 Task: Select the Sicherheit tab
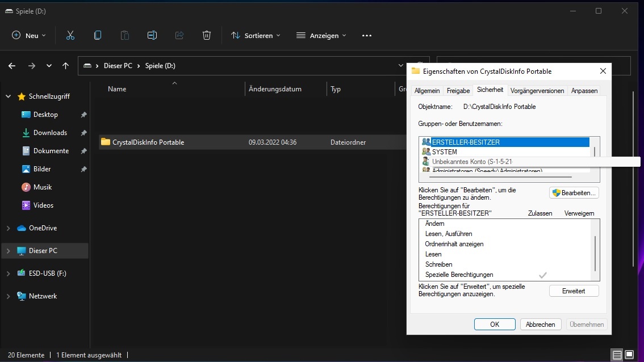(490, 90)
